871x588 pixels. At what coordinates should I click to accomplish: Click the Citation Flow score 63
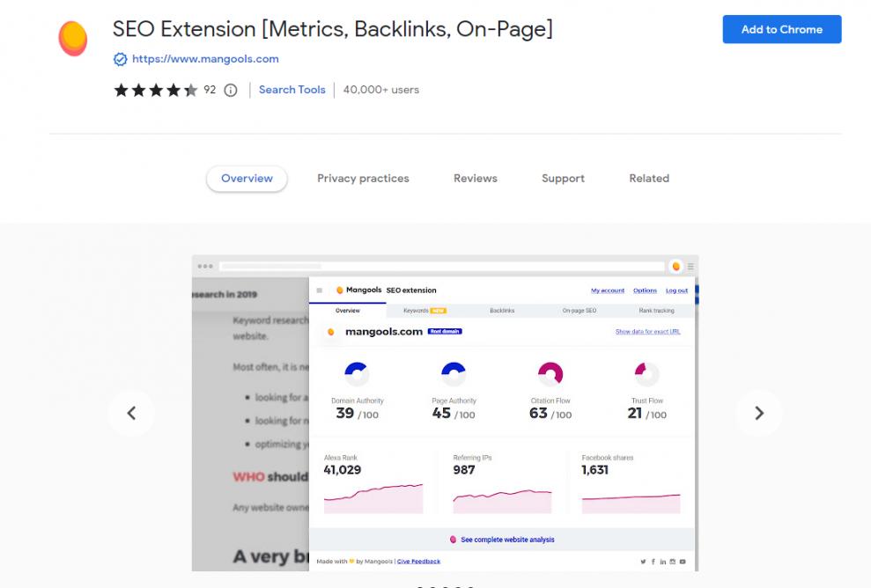(538, 413)
